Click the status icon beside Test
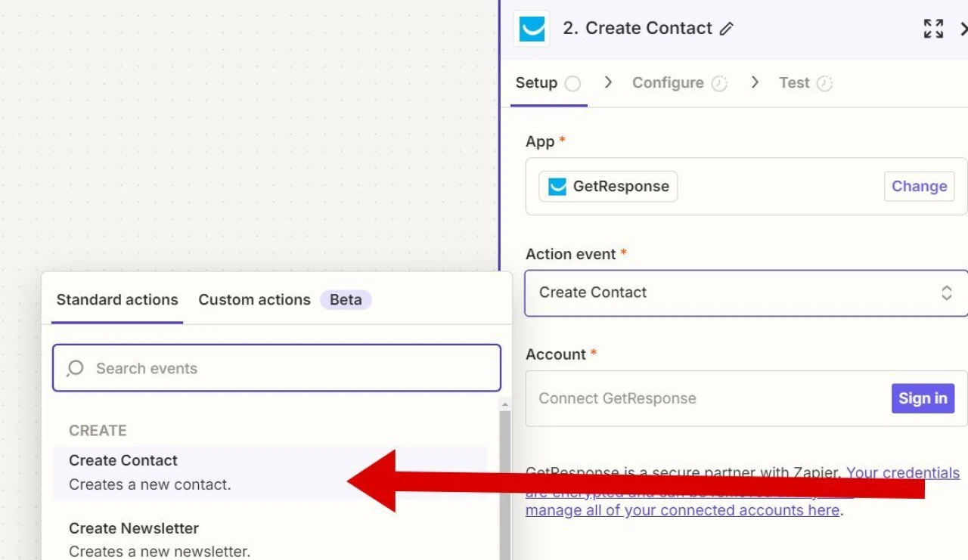The width and height of the screenshot is (968, 560). click(825, 84)
